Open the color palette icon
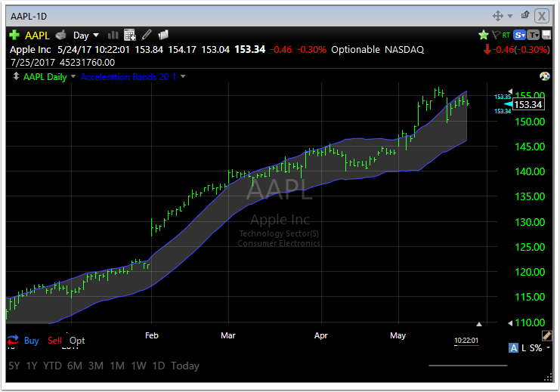 [x=545, y=76]
